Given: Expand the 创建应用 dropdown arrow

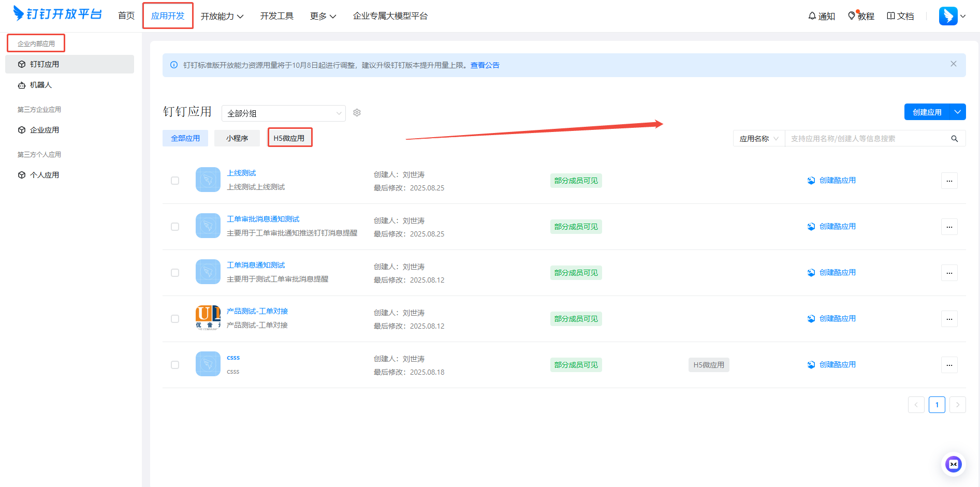Looking at the screenshot, I should pos(958,112).
